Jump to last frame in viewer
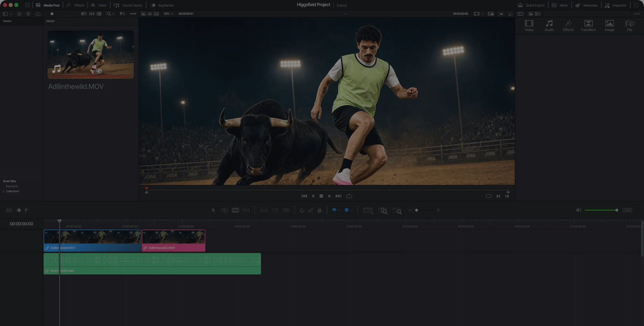This screenshot has width=644, height=326. 338,196
